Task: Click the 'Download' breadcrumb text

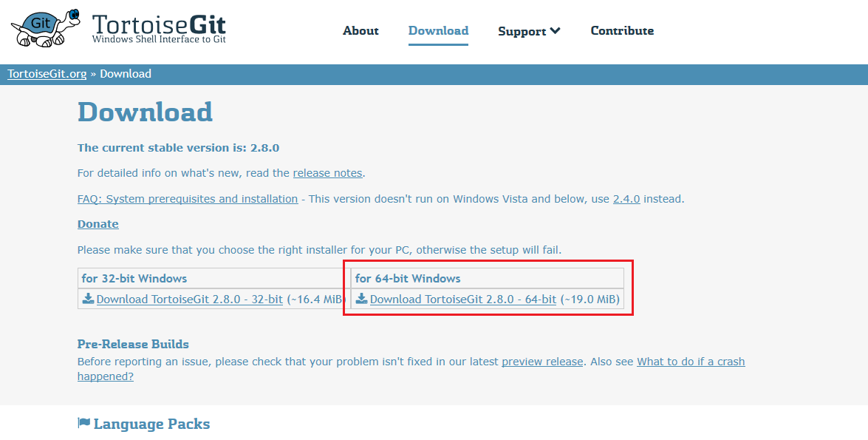Action: [126, 74]
